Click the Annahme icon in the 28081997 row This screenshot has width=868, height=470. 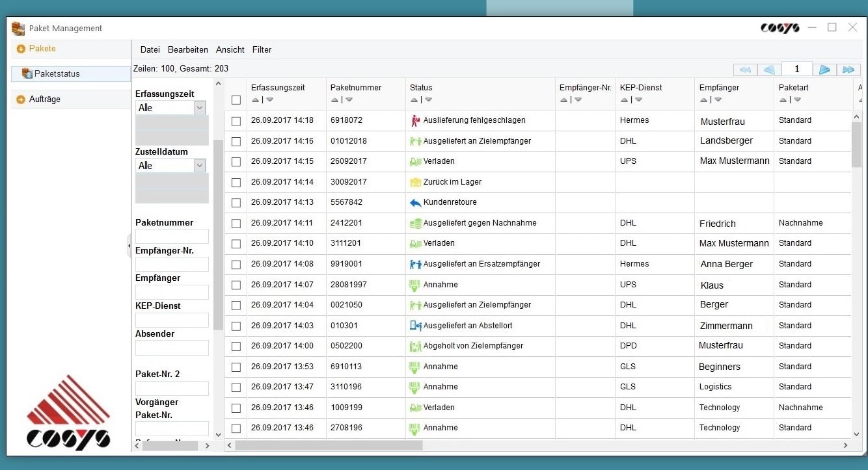point(416,285)
